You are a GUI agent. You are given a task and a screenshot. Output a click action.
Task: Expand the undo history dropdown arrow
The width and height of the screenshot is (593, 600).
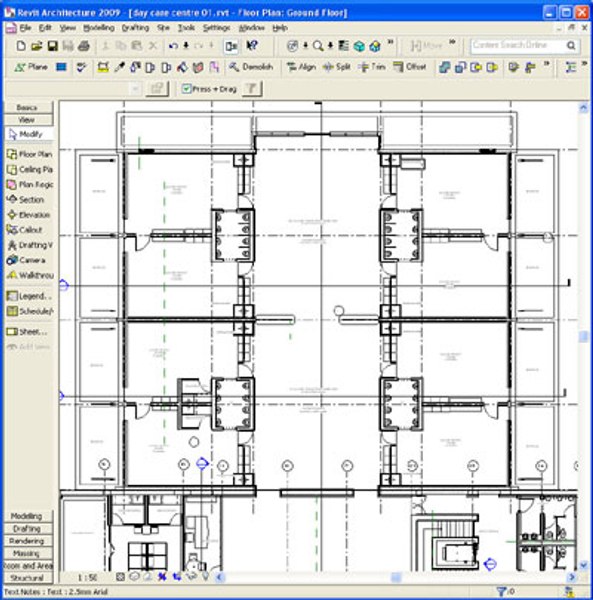click(x=186, y=46)
